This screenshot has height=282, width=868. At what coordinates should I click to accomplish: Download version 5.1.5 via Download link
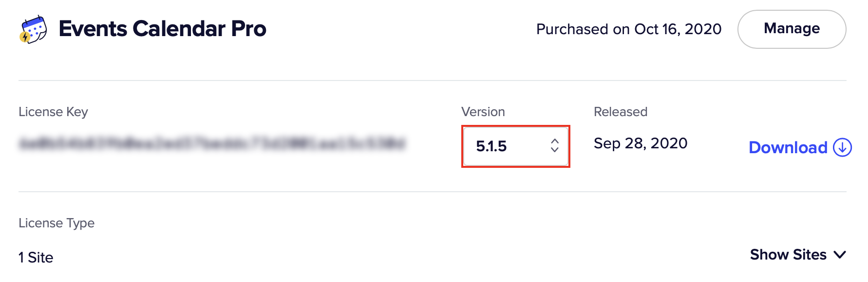800,147
